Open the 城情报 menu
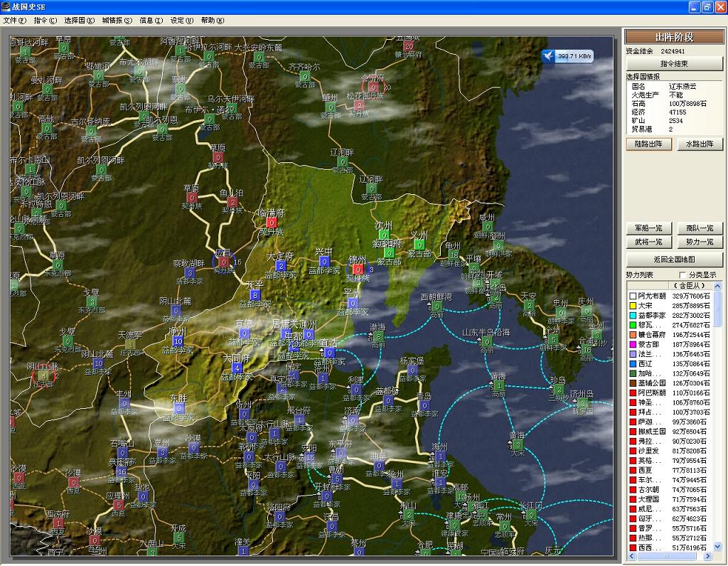 [x=117, y=21]
